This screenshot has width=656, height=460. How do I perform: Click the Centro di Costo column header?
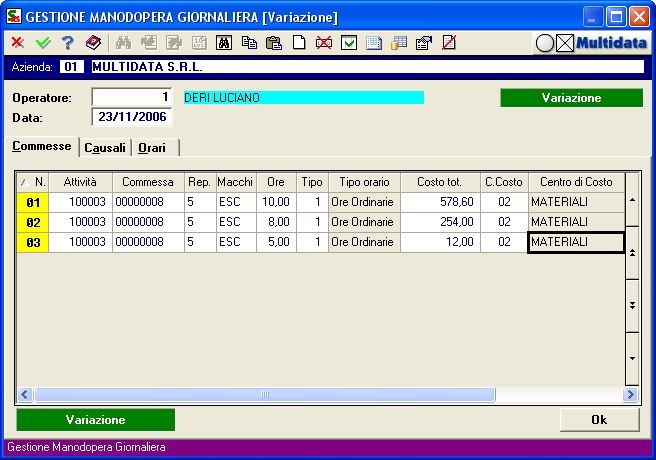tap(577, 182)
